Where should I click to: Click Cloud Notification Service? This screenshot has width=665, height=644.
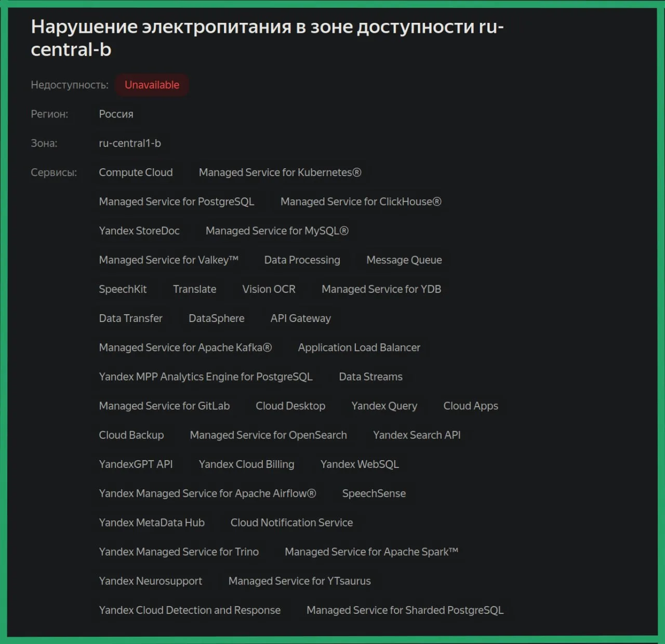[292, 522]
